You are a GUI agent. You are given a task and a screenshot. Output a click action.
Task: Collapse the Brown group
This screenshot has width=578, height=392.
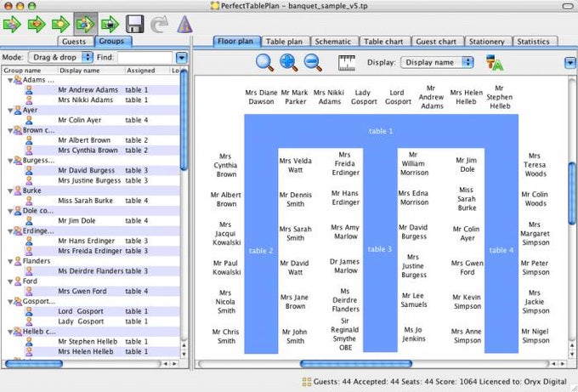10,131
